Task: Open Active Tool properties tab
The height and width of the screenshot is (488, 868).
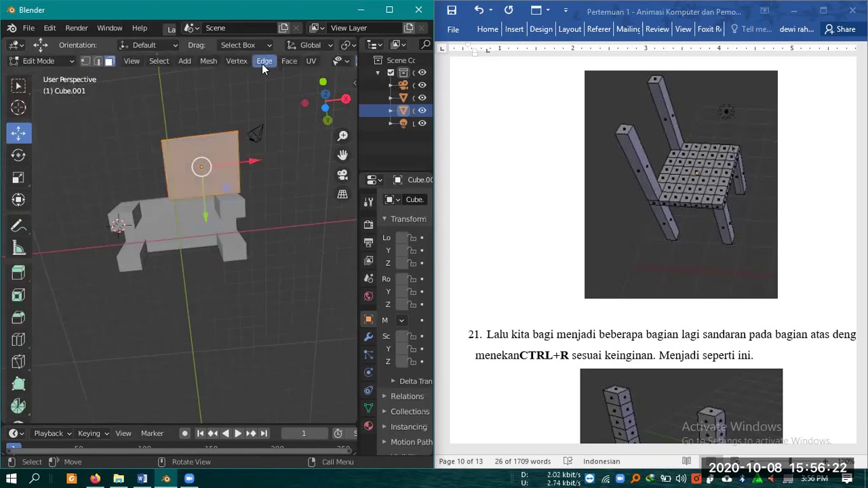Action: click(368, 202)
